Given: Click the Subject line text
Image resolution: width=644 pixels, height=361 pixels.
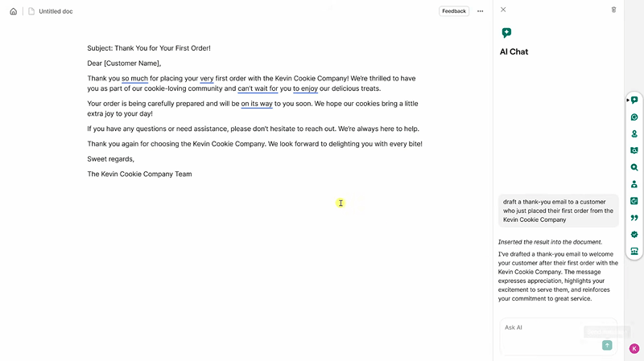Looking at the screenshot, I should pyautogui.click(x=149, y=48).
